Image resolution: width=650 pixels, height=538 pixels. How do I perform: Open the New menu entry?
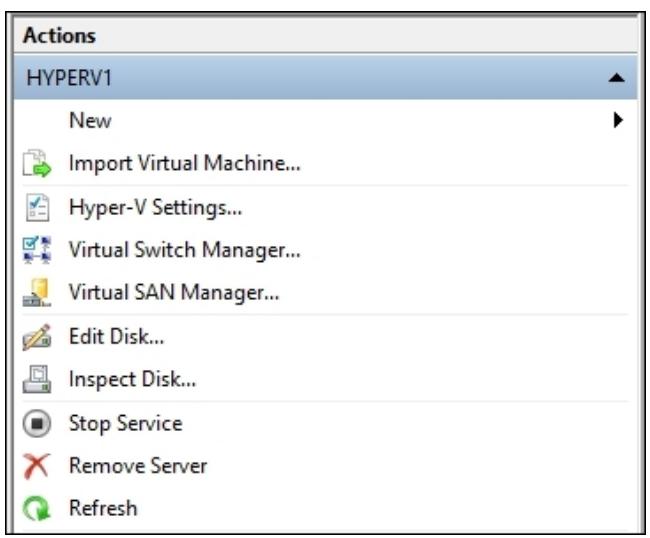[90, 121]
